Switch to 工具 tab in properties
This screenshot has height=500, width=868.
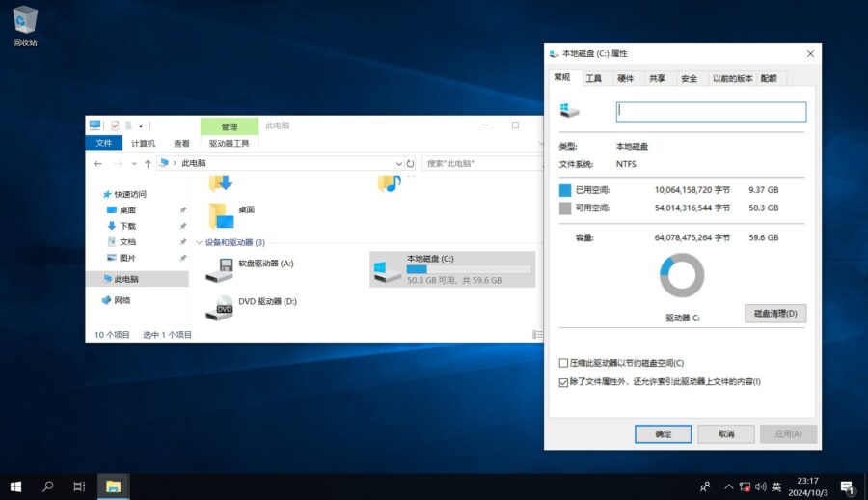click(593, 79)
